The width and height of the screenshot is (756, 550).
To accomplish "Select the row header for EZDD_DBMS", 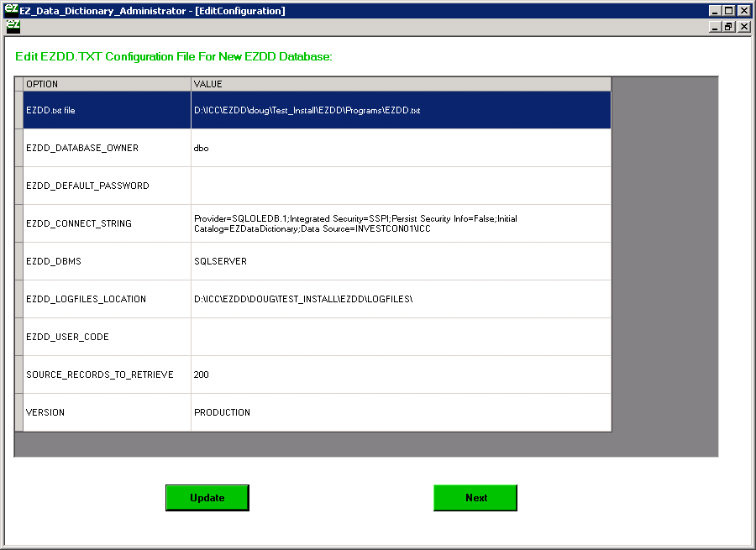I will tap(18, 261).
